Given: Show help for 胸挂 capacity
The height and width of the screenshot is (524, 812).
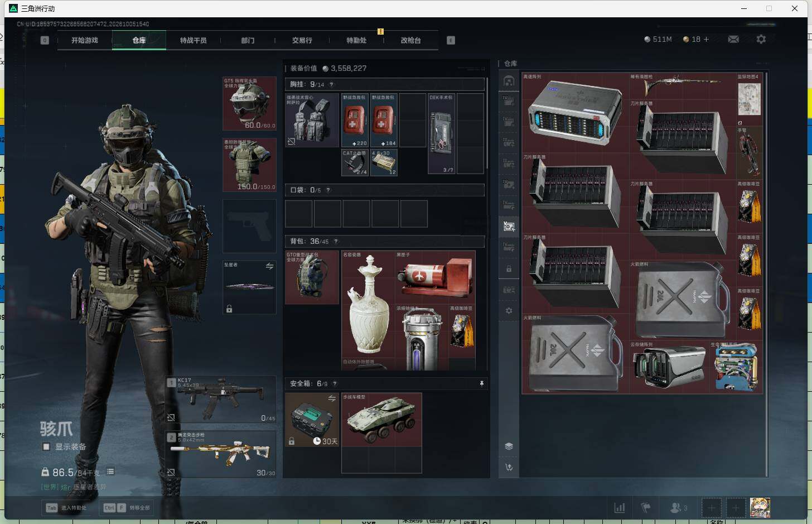Looking at the screenshot, I should coord(331,84).
